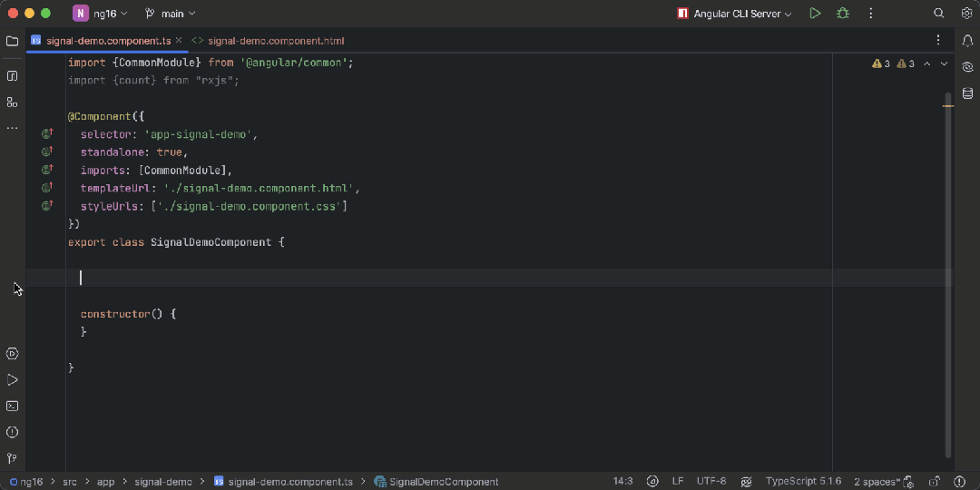Viewport: 980px width, 490px height.
Task: Expand the main branch dropdown
Action: [x=171, y=14]
